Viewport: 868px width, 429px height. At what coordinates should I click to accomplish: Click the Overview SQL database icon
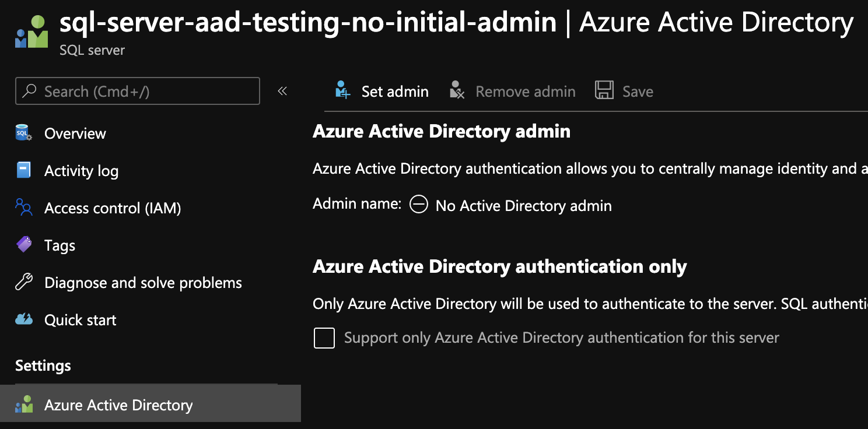tap(23, 133)
